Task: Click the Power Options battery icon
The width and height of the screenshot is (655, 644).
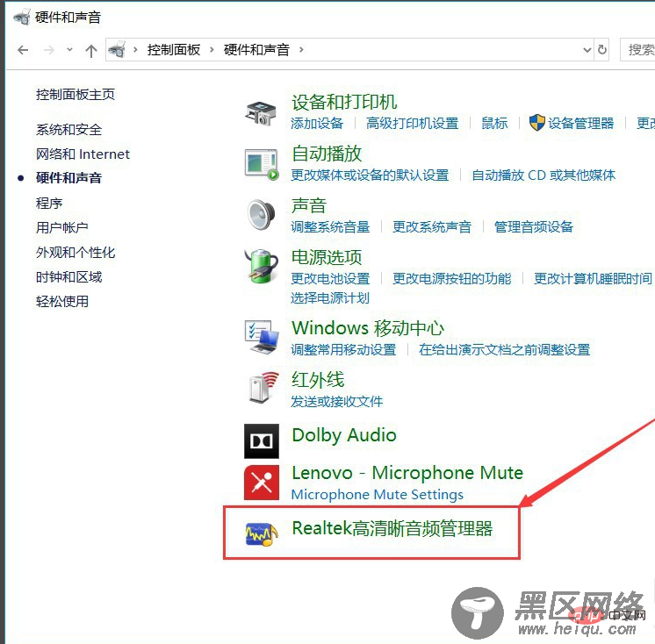Action: (x=262, y=266)
